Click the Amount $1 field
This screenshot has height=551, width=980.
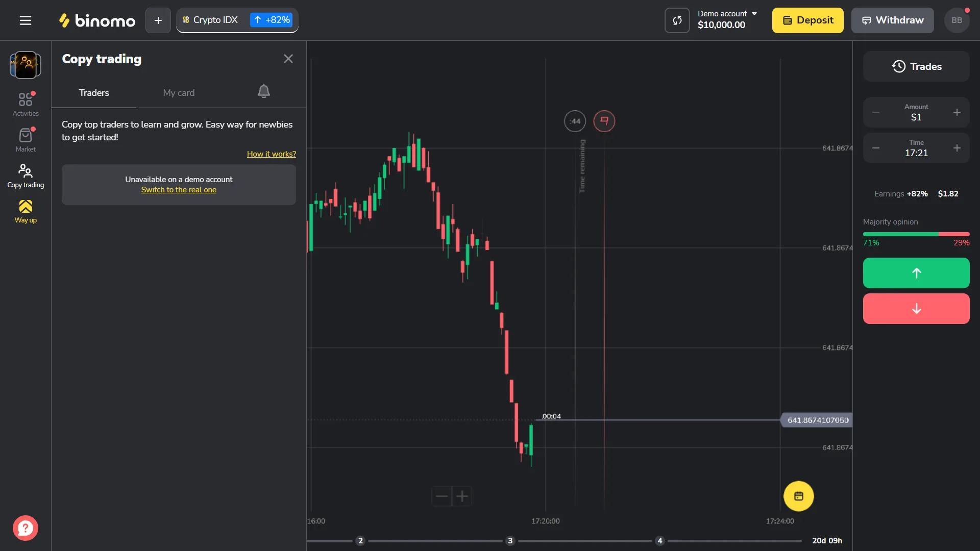click(916, 112)
